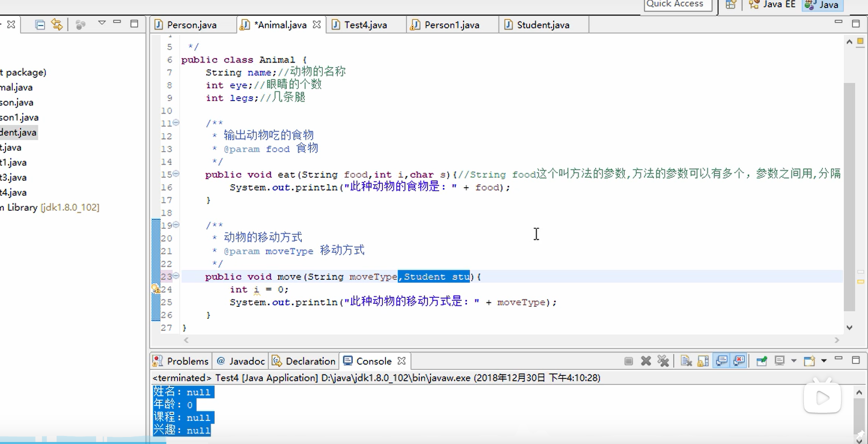Switch to Test4.java editor tab
This screenshot has height=444, width=868.
[x=365, y=25]
